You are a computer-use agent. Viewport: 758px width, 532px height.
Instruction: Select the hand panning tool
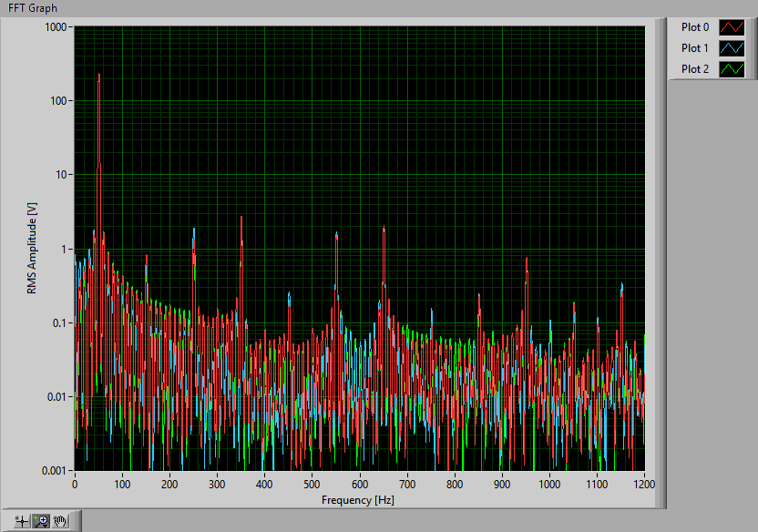tap(60, 521)
